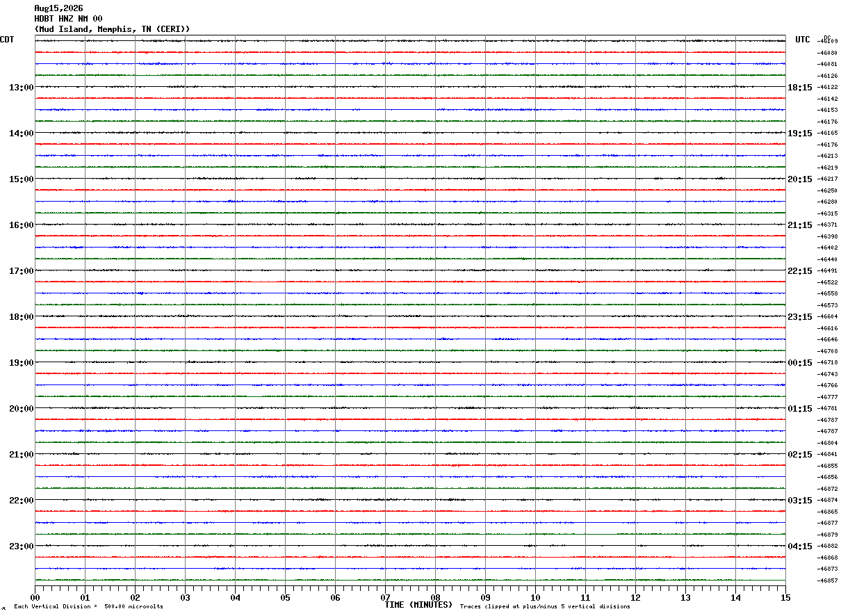Click the Aug15,2026 date header
Viewport: 841px width, 616px height.
59,8
